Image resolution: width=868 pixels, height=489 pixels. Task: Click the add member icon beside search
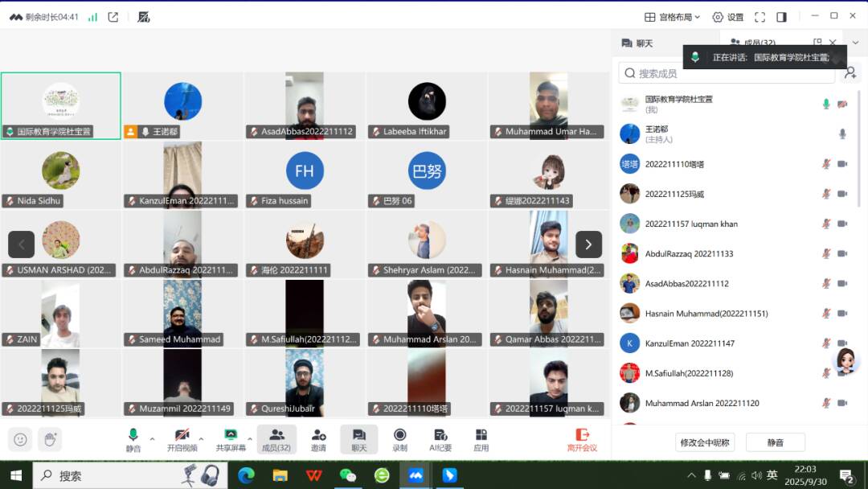[x=850, y=73]
